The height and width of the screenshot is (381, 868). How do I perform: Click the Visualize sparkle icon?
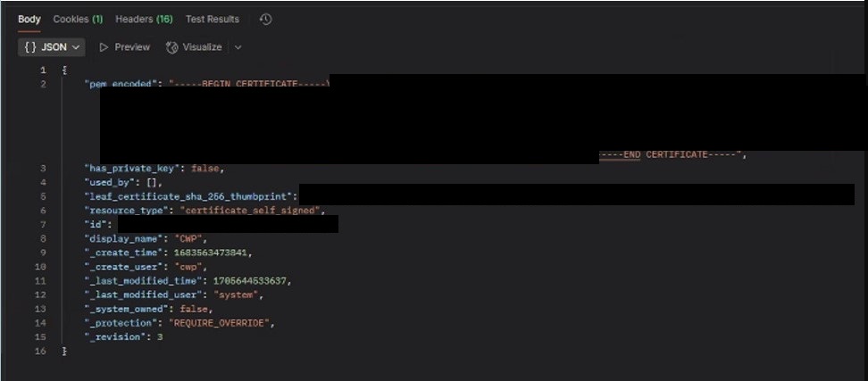point(172,47)
